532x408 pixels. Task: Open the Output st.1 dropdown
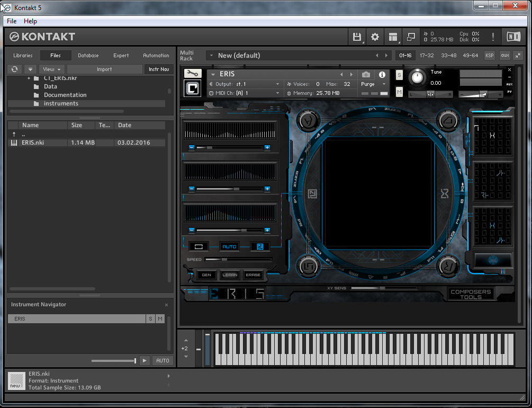(244, 84)
